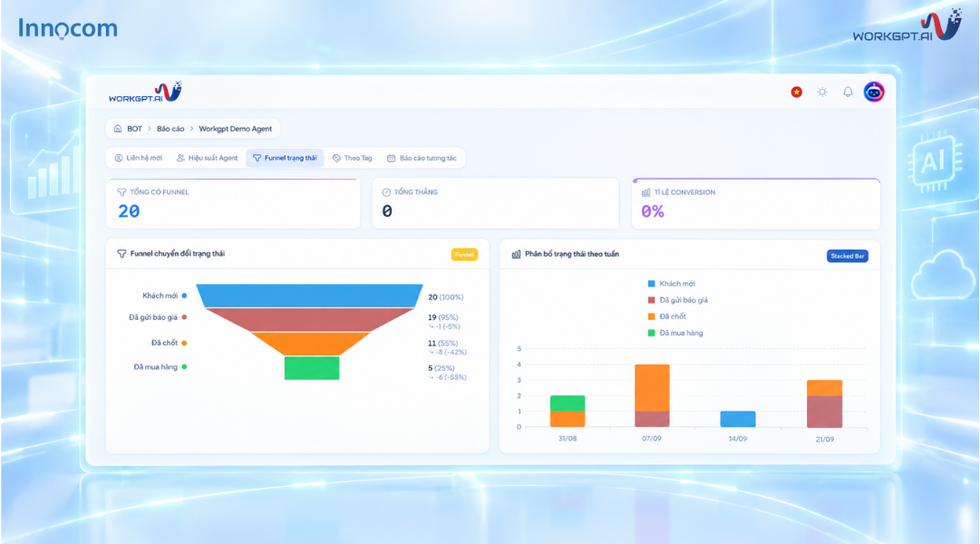Click the green bottom segment of the funnel
The height and width of the screenshot is (544, 980).
(x=312, y=368)
